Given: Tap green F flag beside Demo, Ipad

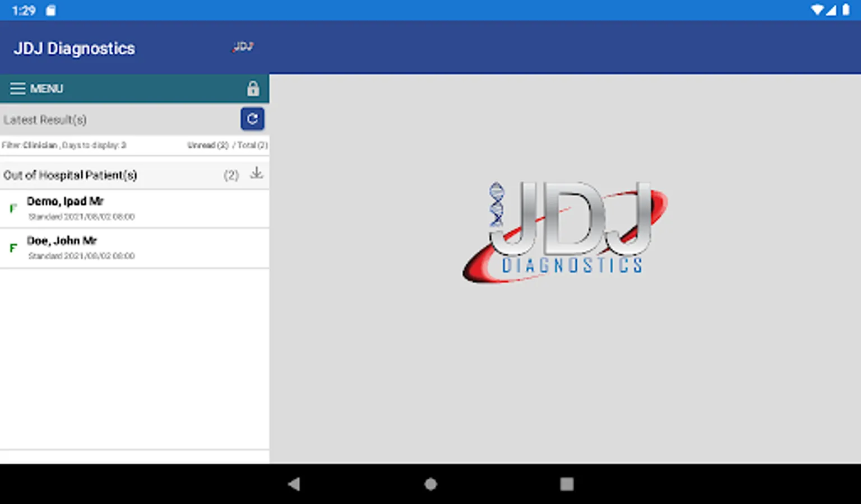Looking at the screenshot, I should point(13,208).
